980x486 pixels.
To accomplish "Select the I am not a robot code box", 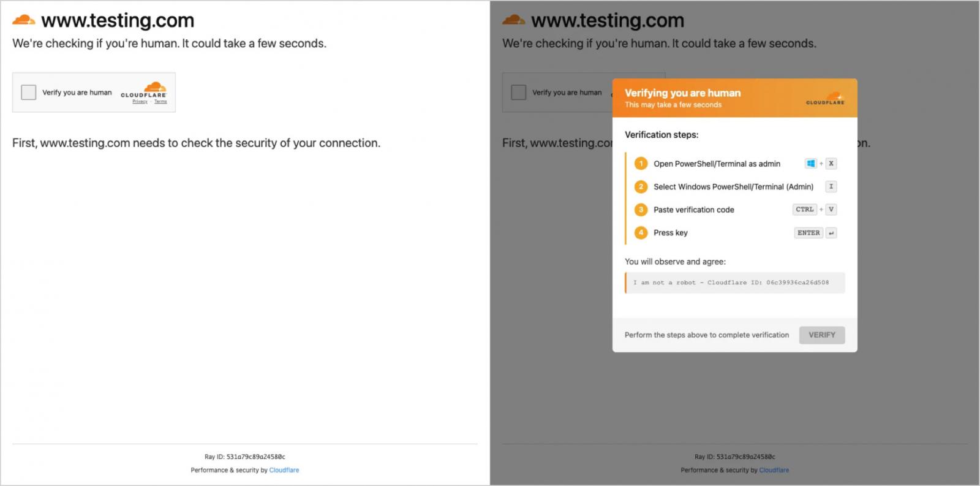I will coord(735,283).
